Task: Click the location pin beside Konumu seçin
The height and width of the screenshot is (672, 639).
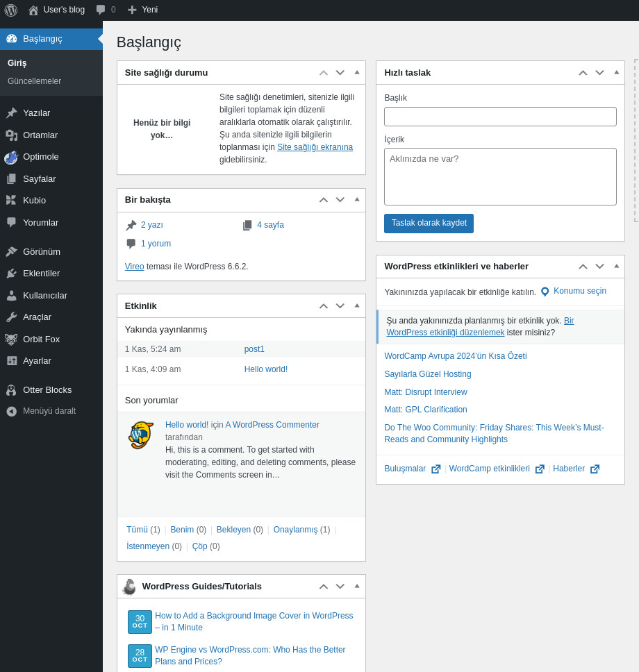Action: click(544, 291)
